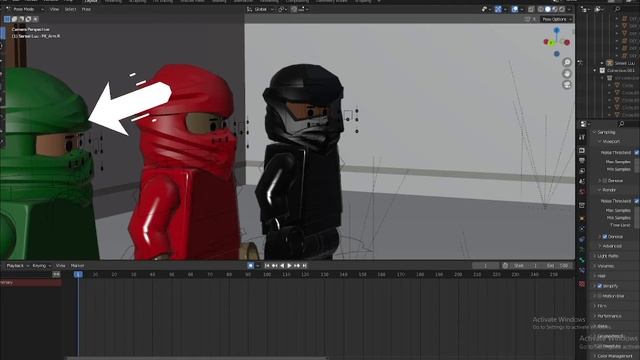The height and width of the screenshot is (360, 640).
Task: Click the blue Z axis on navigation gizmo
Action: (x=557, y=31)
